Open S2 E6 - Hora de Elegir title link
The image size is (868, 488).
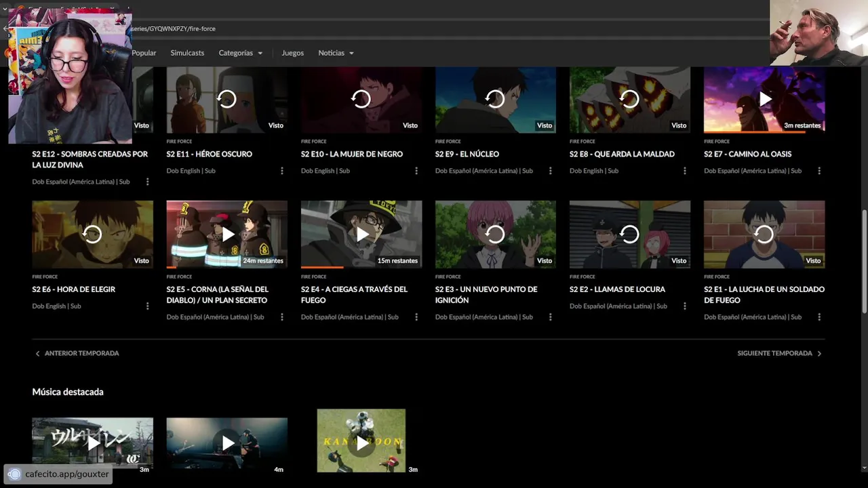coord(73,289)
